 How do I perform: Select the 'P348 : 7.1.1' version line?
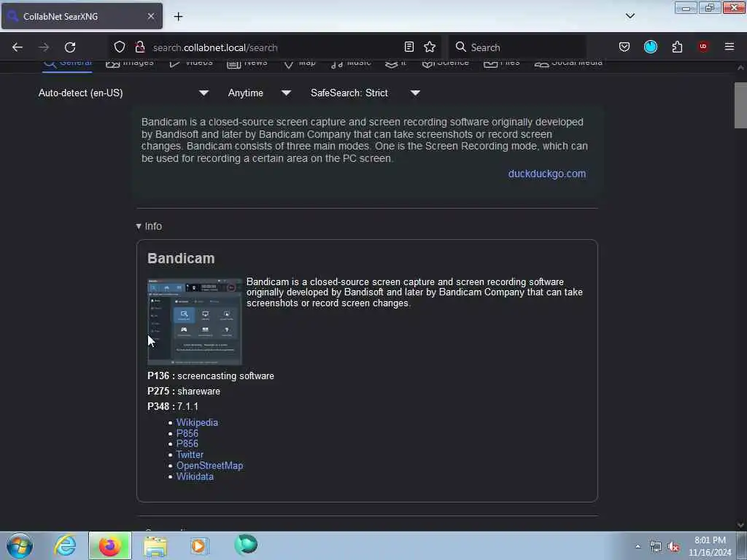pyautogui.click(x=172, y=407)
